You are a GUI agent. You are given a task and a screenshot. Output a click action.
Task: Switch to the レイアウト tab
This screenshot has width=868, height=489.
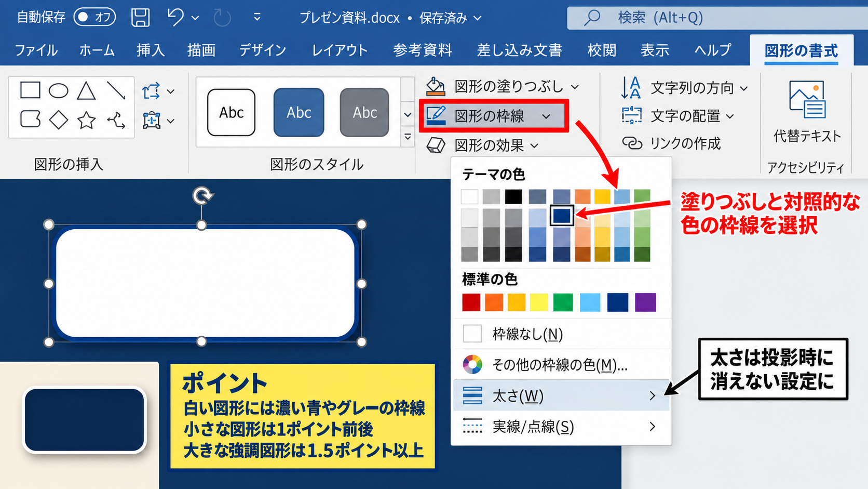click(340, 50)
